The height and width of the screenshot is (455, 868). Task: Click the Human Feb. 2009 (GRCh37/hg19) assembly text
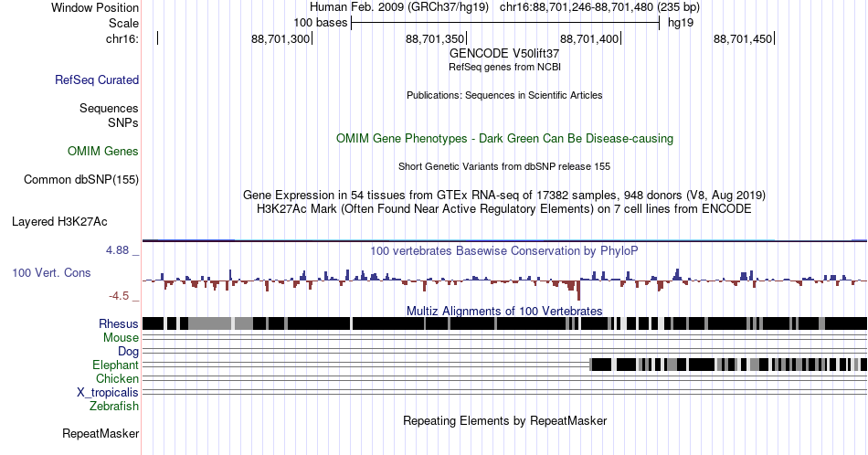(x=399, y=7)
